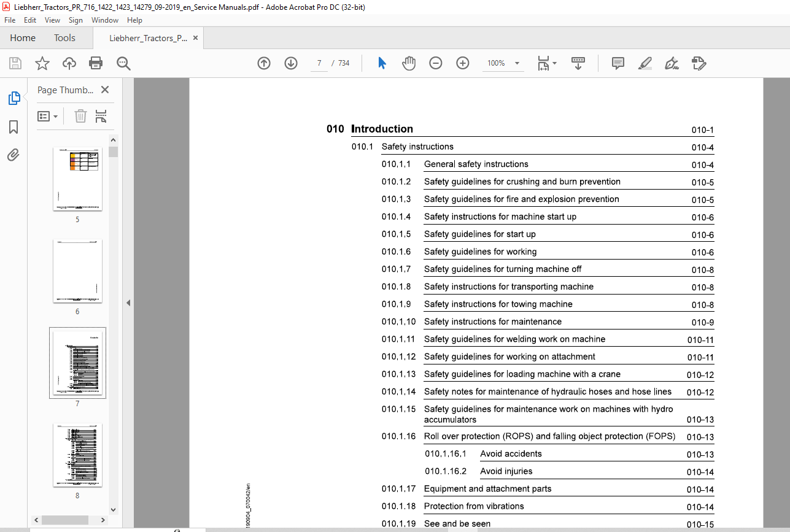
Task: Select page 8 thumbnail
Action: (x=77, y=455)
